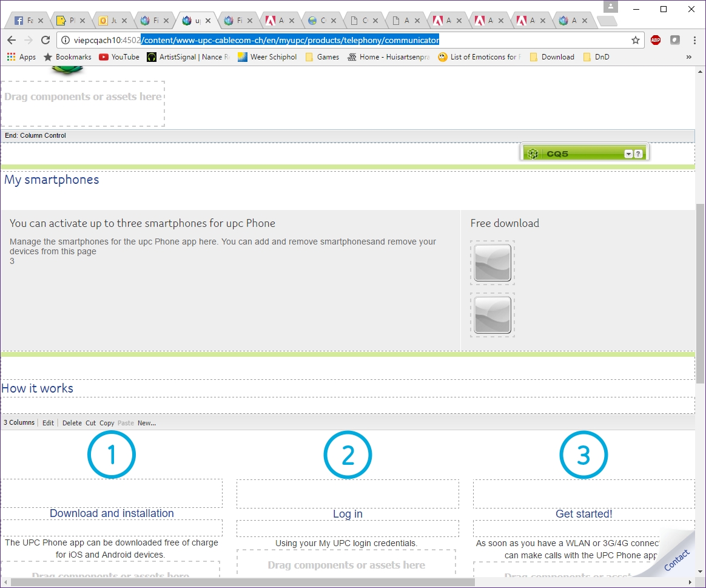Open the Games bookmark folder
The image size is (706, 588).
click(323, 57)
